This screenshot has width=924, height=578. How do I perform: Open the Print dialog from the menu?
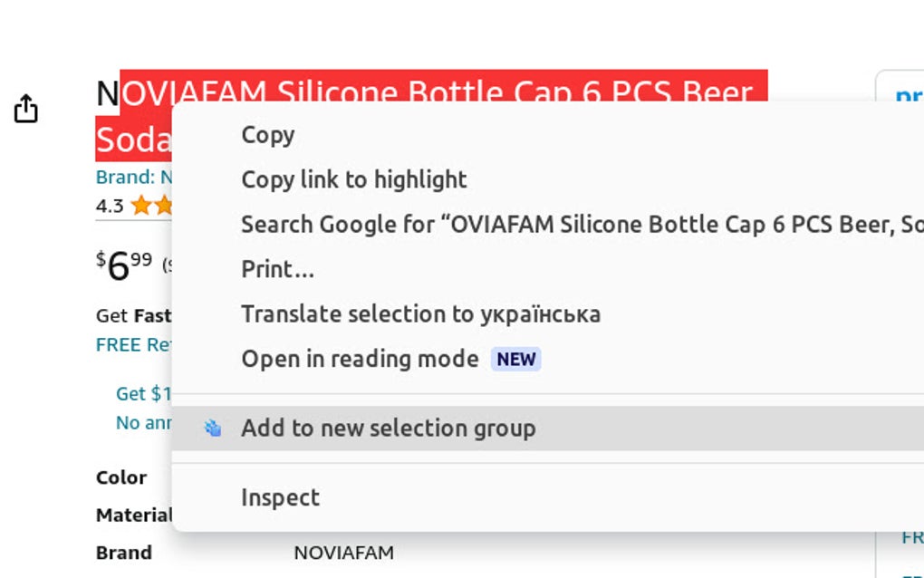[x=276, y=268]
